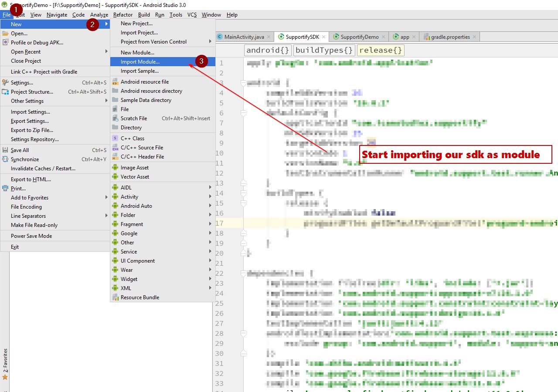
Task: Click the Settings wrench icon
Action: tap(5, 83)
